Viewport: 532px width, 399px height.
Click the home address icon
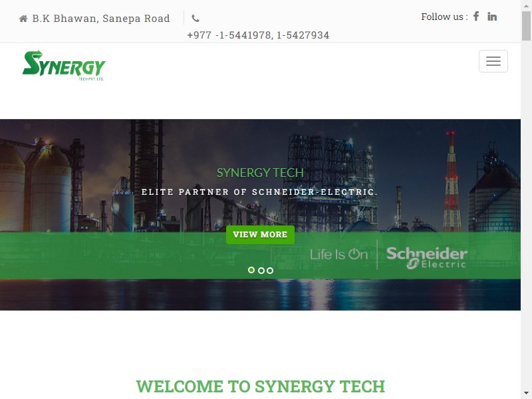(23, 19)
